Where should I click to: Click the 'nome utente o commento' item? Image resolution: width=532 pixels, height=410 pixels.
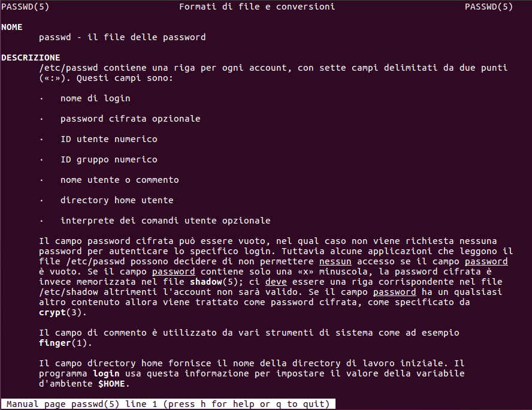[x=119, y=180]
